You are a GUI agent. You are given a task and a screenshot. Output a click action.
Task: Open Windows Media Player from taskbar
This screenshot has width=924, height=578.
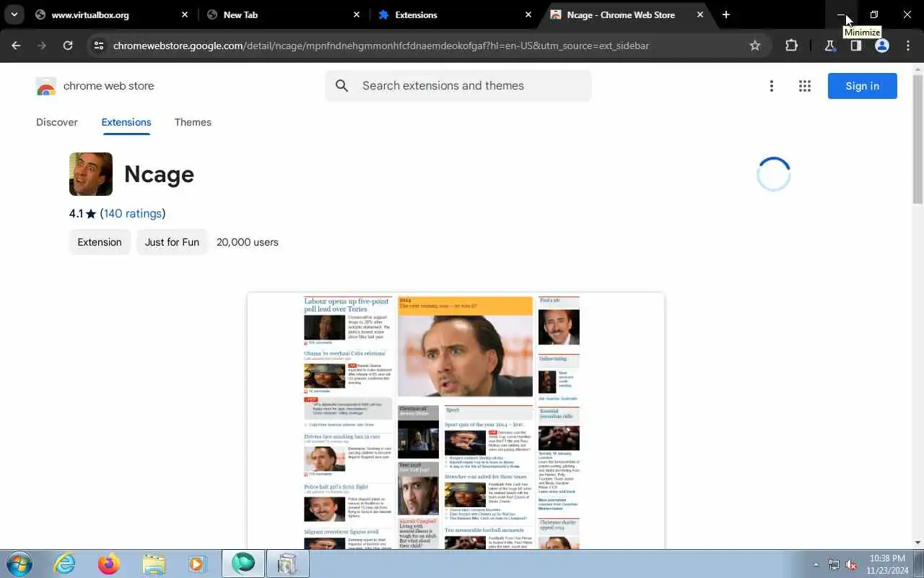point(196,564)
